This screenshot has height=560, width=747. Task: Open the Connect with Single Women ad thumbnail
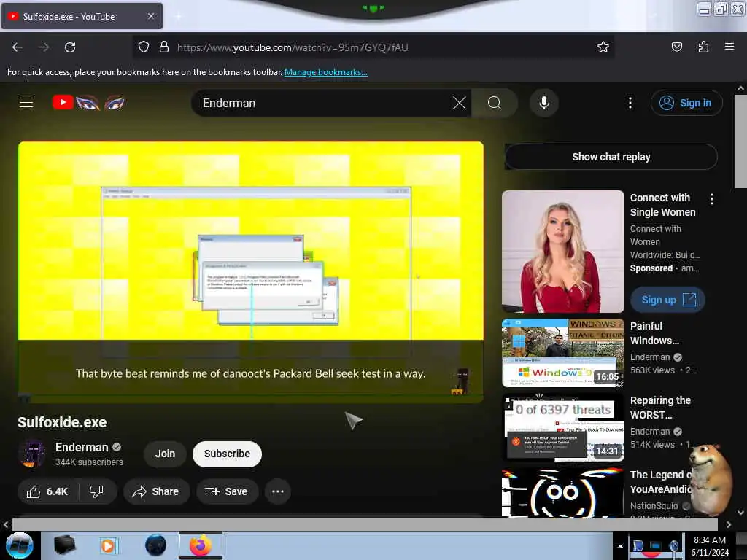coord(562,252)
